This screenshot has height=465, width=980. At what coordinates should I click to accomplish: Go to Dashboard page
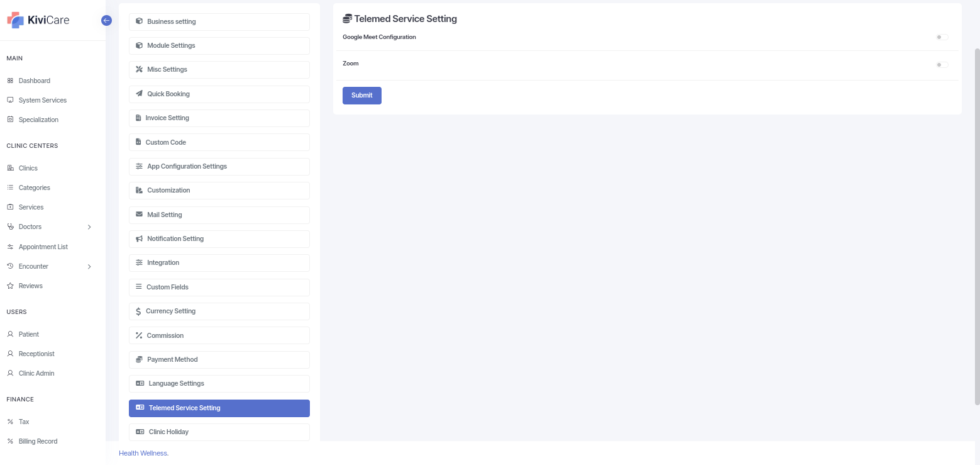click(35, 81)
